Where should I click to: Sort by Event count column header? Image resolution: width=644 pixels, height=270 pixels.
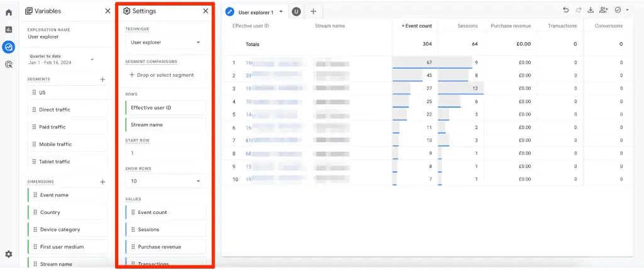pos(416,26)
